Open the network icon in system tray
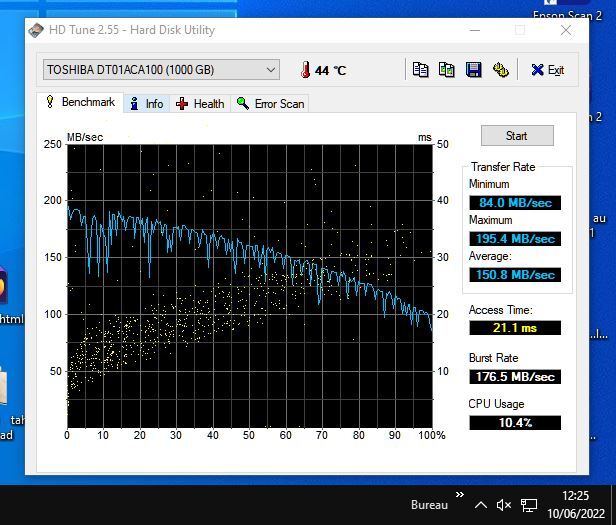This screenshot has height=525, width=616. point(527,505)
